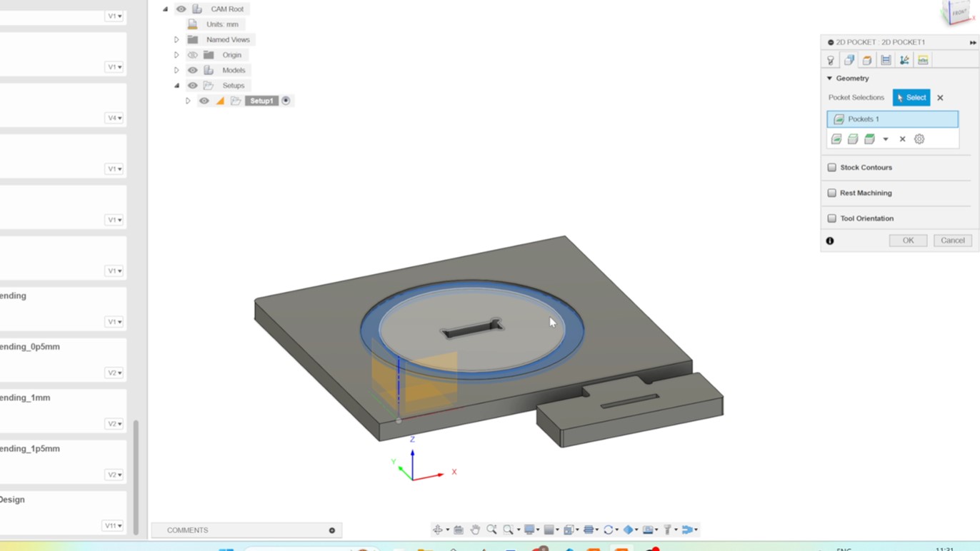
Task: Open the V4 version dropdown
Action: [114, 118]
